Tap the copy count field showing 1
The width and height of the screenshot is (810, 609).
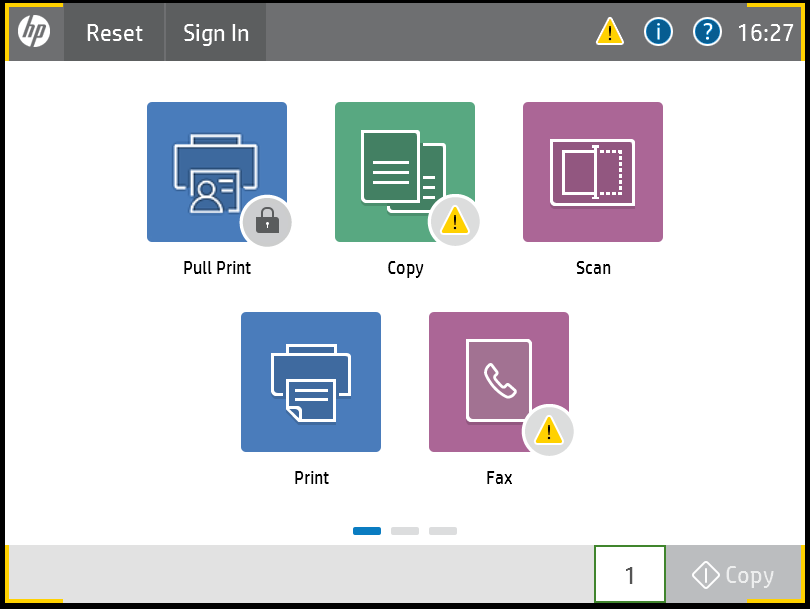629,575
